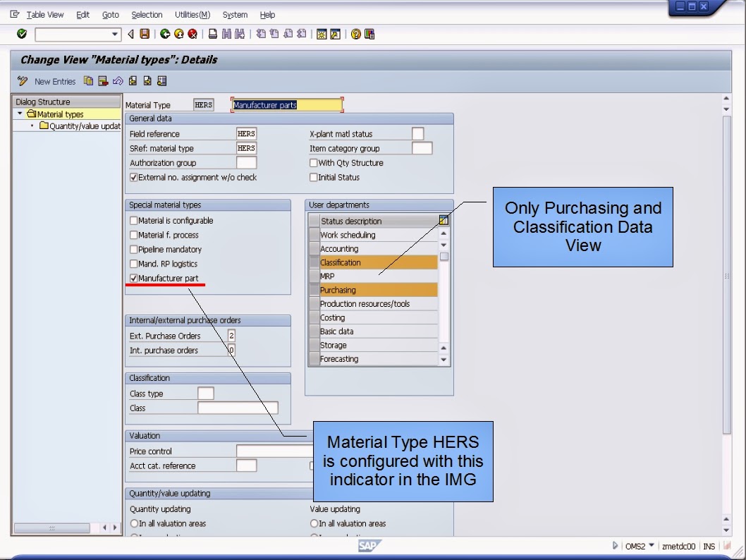746x560 pixels.
Task: Select the Work scheduling row selector
Action: point(314,235)
